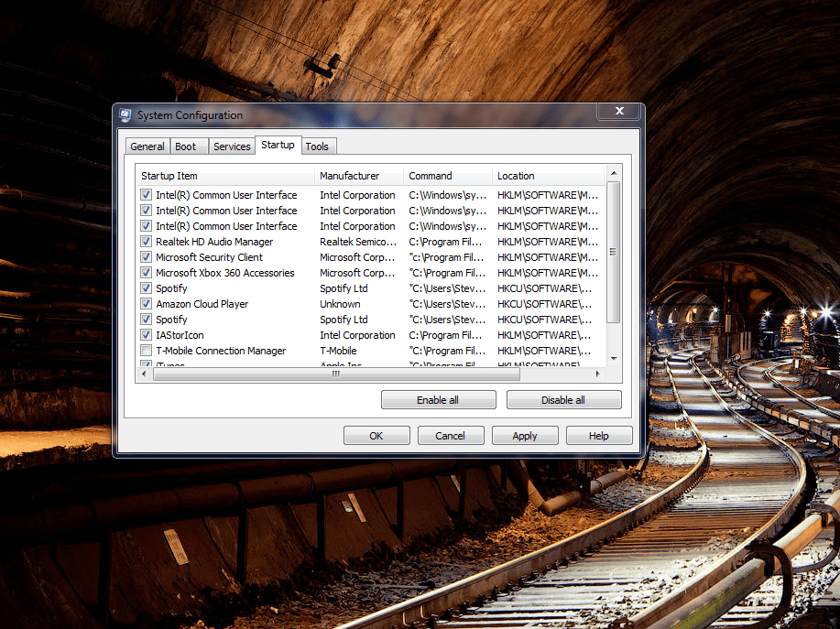
Task: Click the System Configuration title bar icon
Action: pos(124,115)
